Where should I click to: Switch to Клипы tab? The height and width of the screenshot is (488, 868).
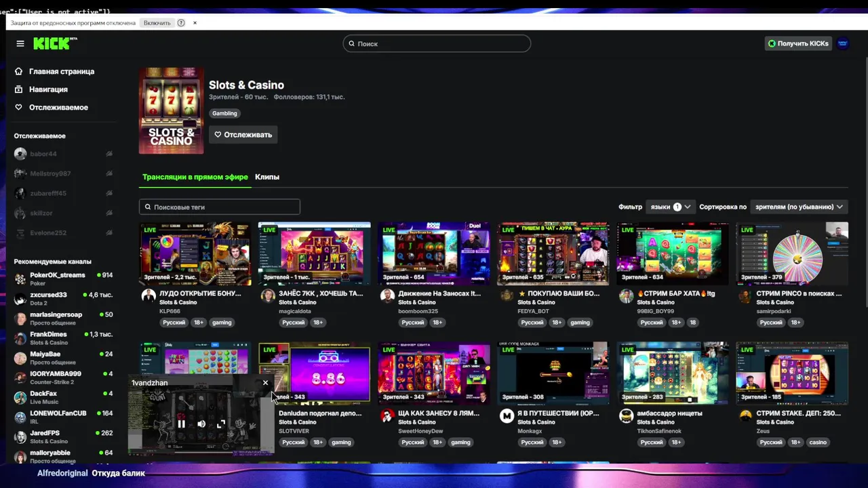pos(267,177)
